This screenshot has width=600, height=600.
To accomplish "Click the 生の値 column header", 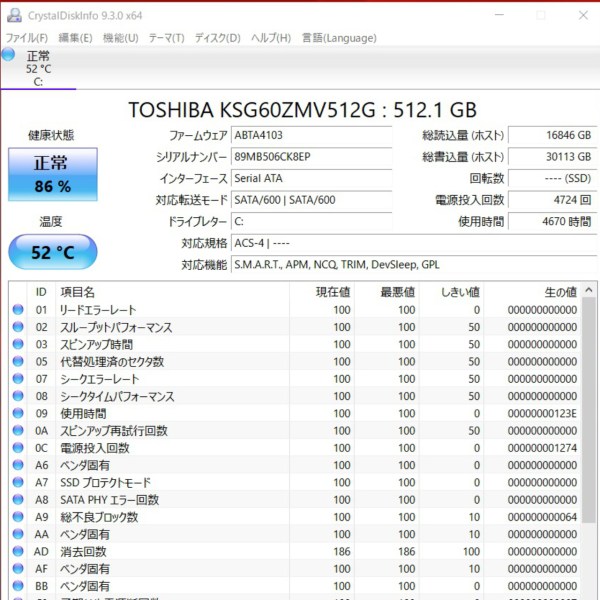I will [x=532, y=292].
